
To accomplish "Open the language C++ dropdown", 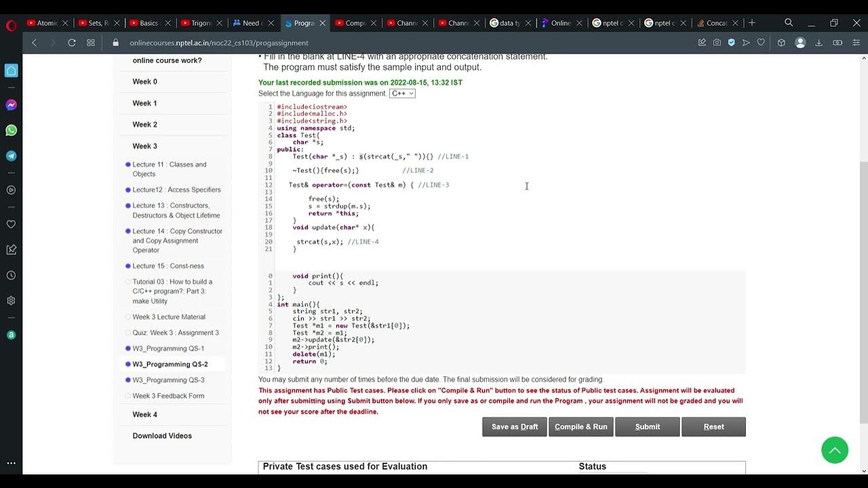I will tap(402, 94).
